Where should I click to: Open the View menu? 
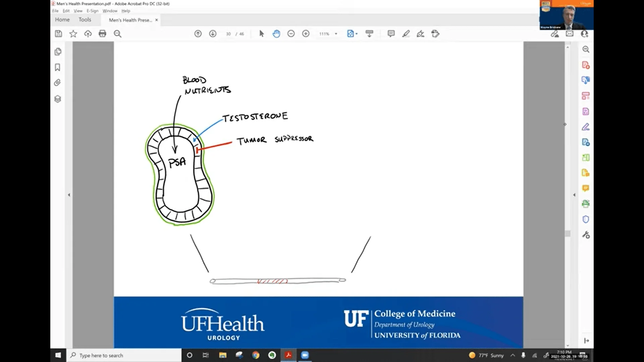click(x=78, y=11)
